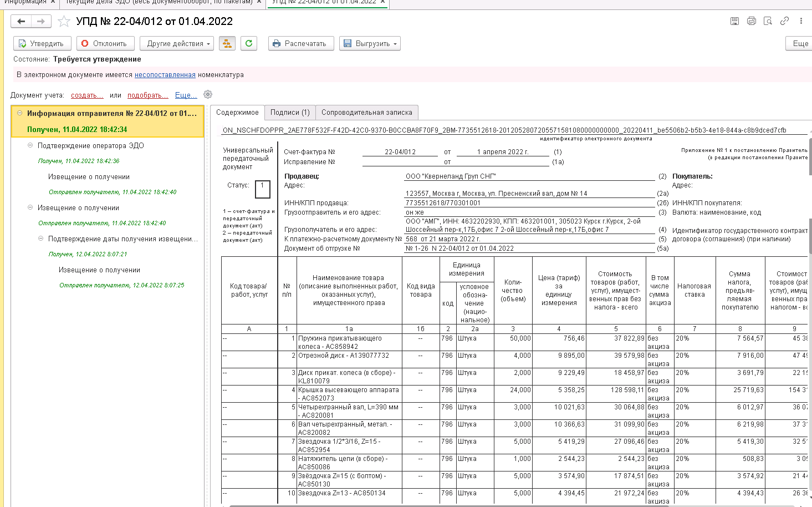Image resolution: width=812 pixels, height=507 pixels.
Task: Click the back navigation arrow
Action: pyautogui.click(x=21, y=22)
